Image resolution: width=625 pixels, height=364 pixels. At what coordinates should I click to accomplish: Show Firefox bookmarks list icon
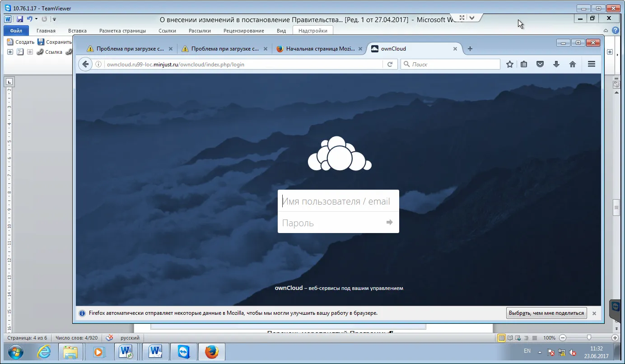524,65
